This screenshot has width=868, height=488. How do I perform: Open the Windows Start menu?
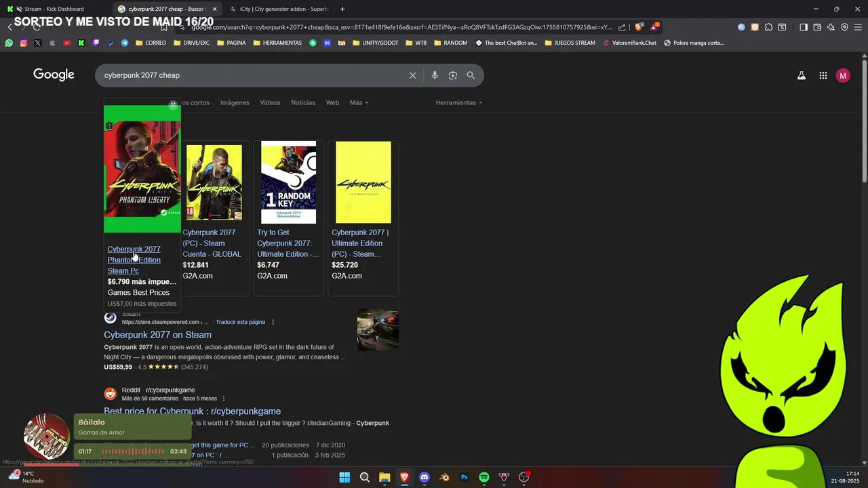(x=344, y=477)
